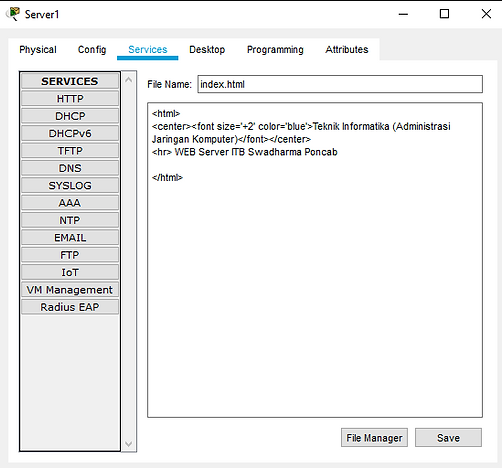Screen dimensions: 502x468
Task: Open the TFTP service
Action: [x=70, y=151]
